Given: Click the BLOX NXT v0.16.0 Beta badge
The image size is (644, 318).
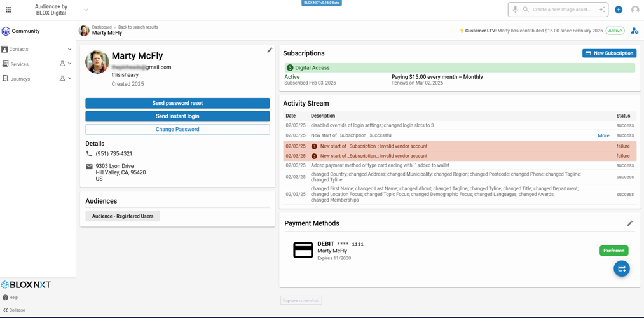Looking at the screenshot, I should 322,3.
